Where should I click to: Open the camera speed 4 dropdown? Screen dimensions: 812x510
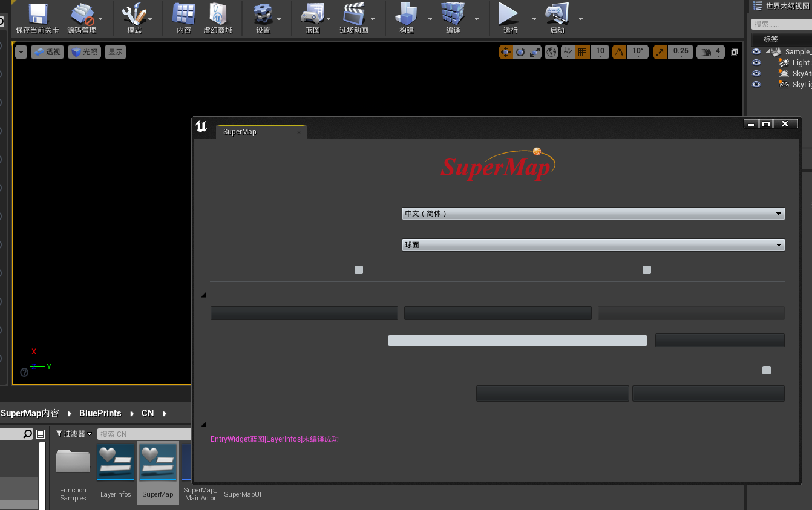point(711,52)
